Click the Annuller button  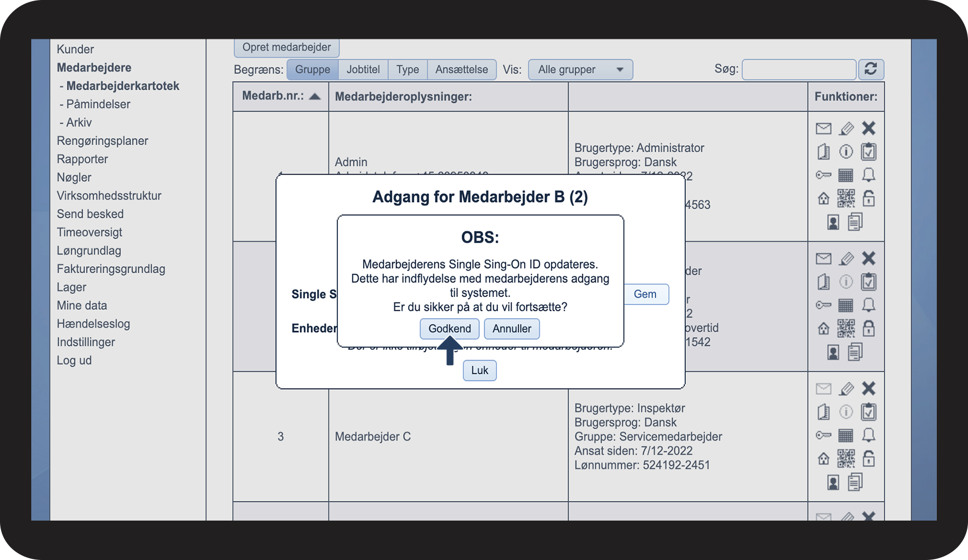(512, 329)
